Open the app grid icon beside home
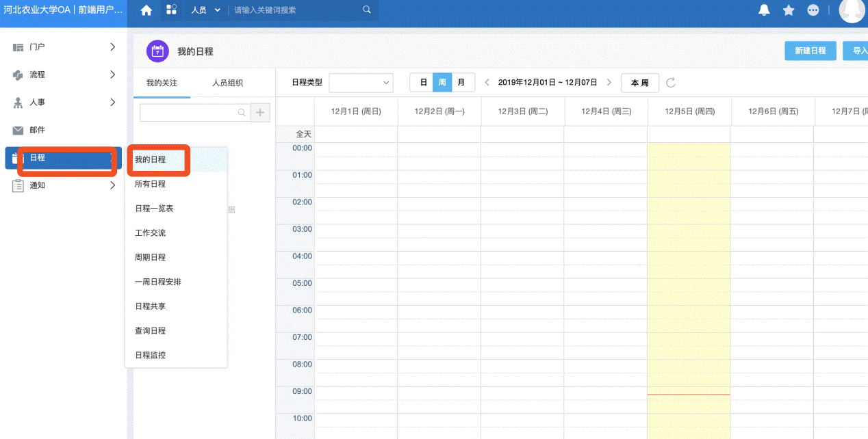Image resolution: width=868 pixels, height=439 pixels. pos(171,10)
